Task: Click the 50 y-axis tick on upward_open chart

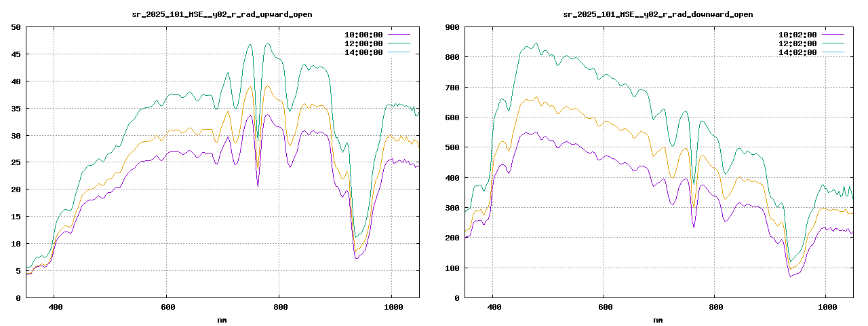Action: [x=16, y=27]
